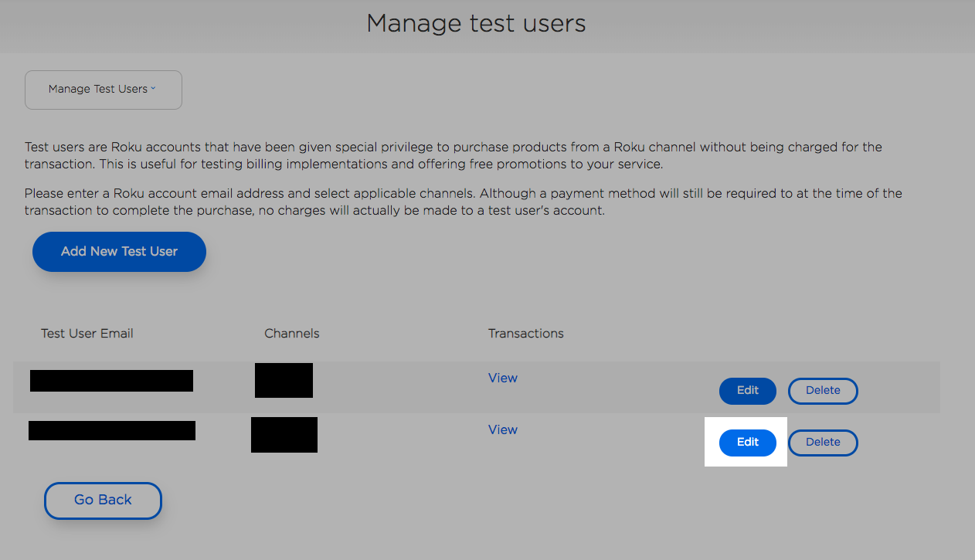
Task: Edit the first test user row
Action: 748,391
